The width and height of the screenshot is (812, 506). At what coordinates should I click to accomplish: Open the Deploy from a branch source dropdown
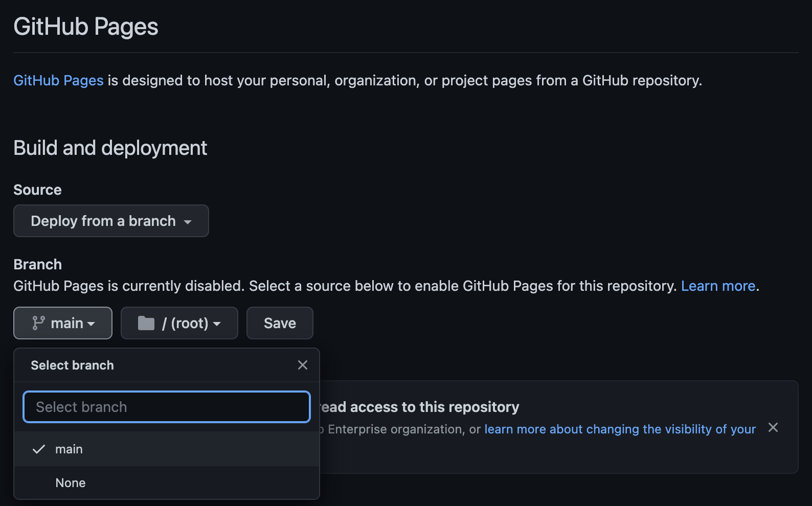pos(111,221)
